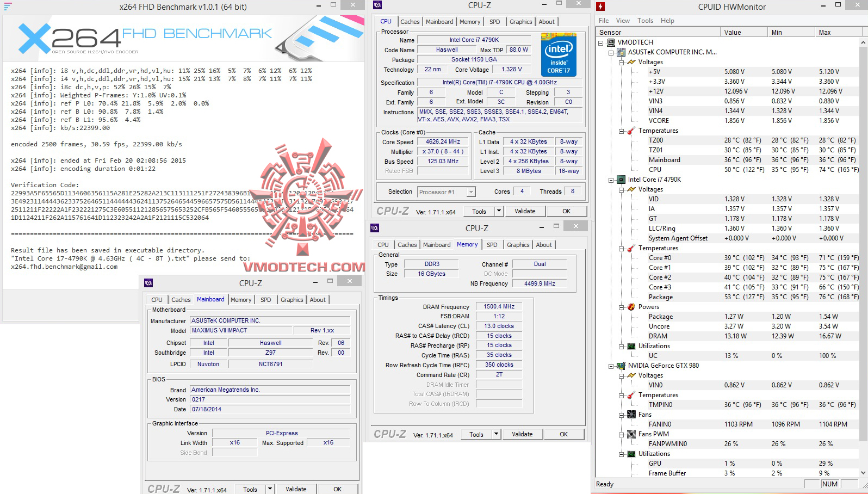Click OK in the CPU-Z Mainboard window
Screen dimensions: 868x494
pos(338,489)
